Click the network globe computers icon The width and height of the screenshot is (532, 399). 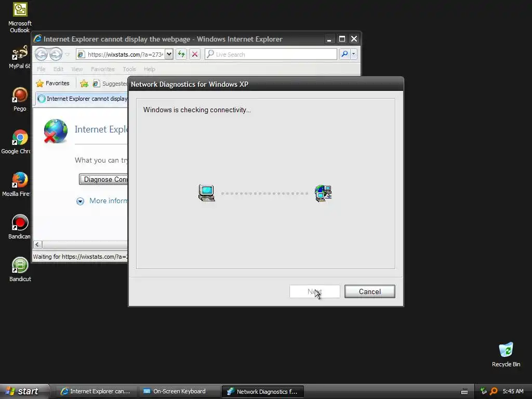(x=323, y=193)
